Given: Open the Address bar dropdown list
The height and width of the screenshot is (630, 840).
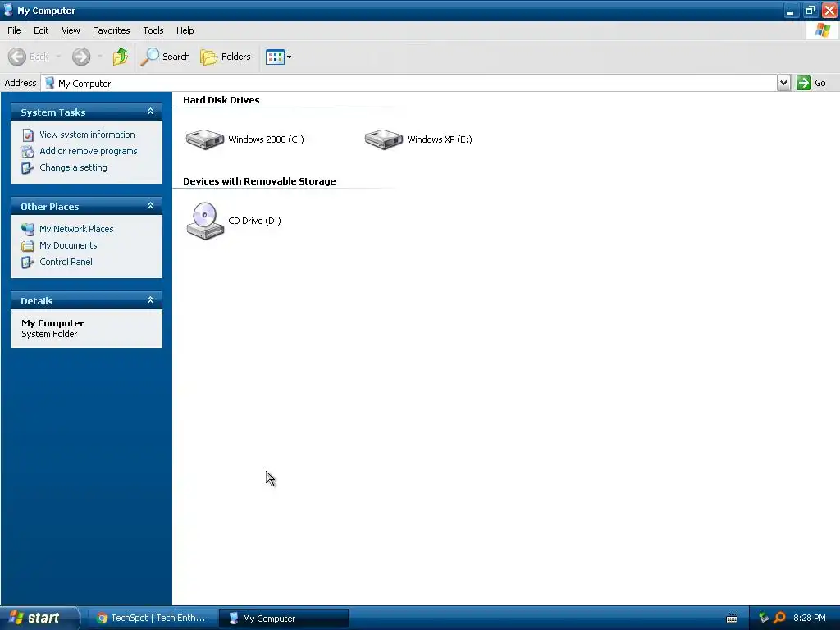Looking at the screenshot, I should coord(783,83).
